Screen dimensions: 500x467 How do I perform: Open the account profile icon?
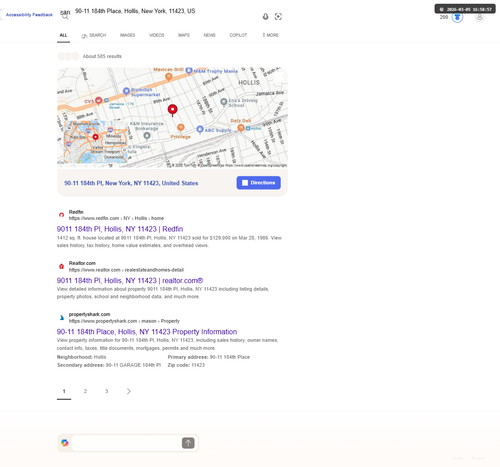tap(480, 17)
